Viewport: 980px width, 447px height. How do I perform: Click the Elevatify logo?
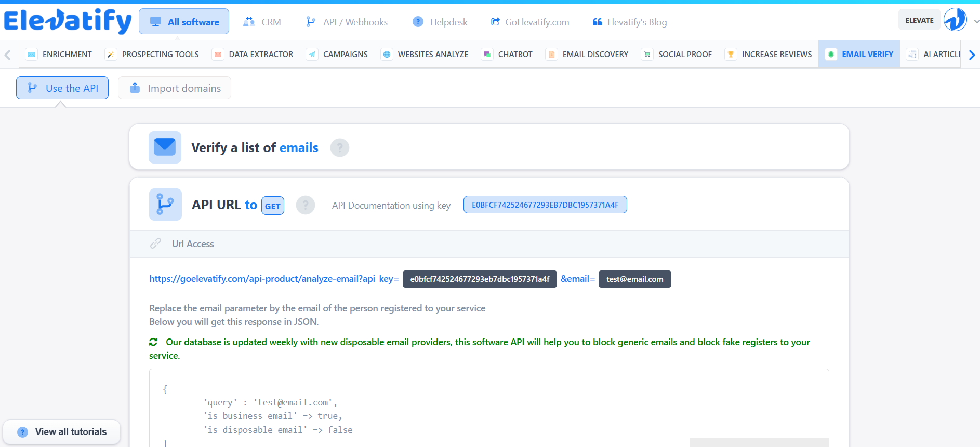68,21
